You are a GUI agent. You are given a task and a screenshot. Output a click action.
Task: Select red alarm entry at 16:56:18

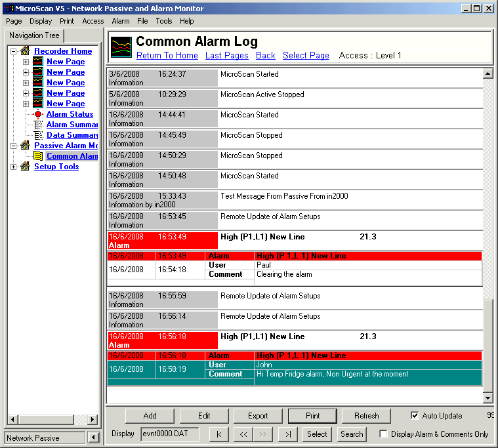coord(295,340)
